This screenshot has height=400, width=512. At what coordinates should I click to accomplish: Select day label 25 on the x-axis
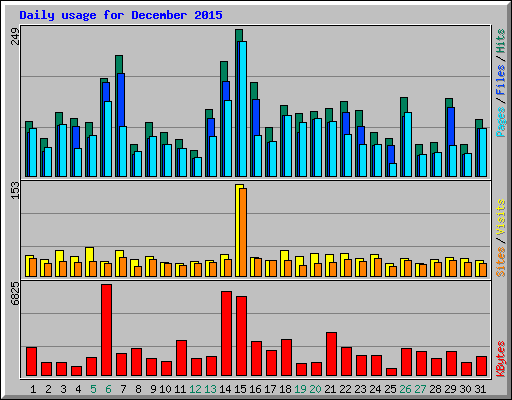(390, 389)
